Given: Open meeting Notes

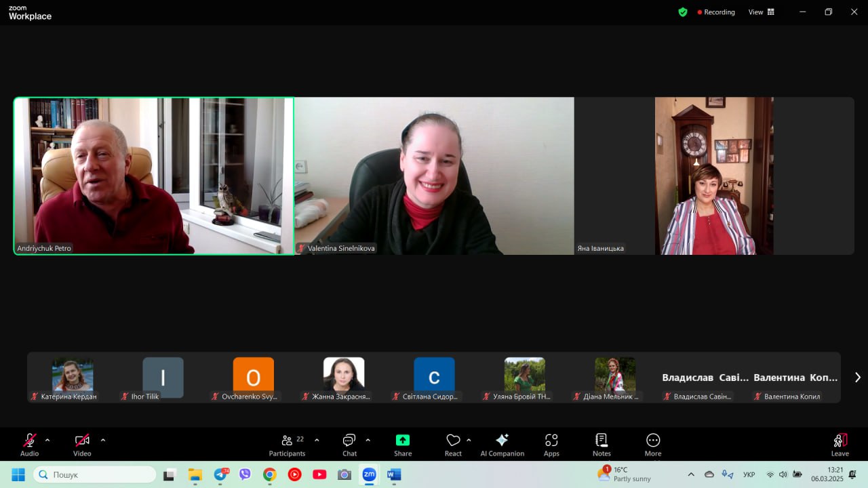Looking at the screenshot, I should click(601, 445).
